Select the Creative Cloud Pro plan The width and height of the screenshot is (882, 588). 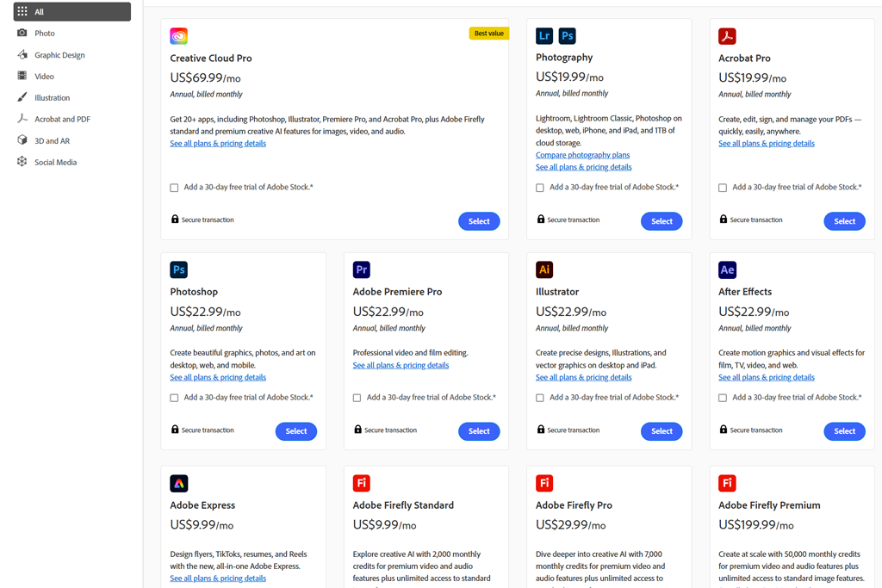click(479, 221)
